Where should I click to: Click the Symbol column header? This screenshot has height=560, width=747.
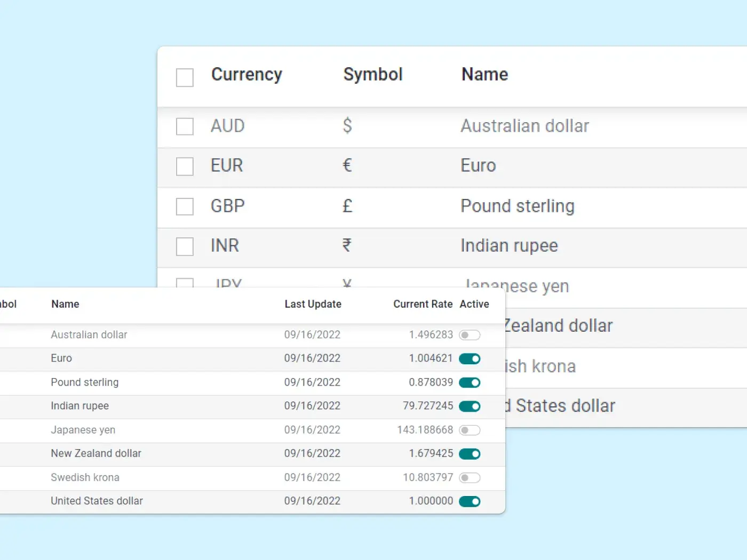[x=372, y=75]
